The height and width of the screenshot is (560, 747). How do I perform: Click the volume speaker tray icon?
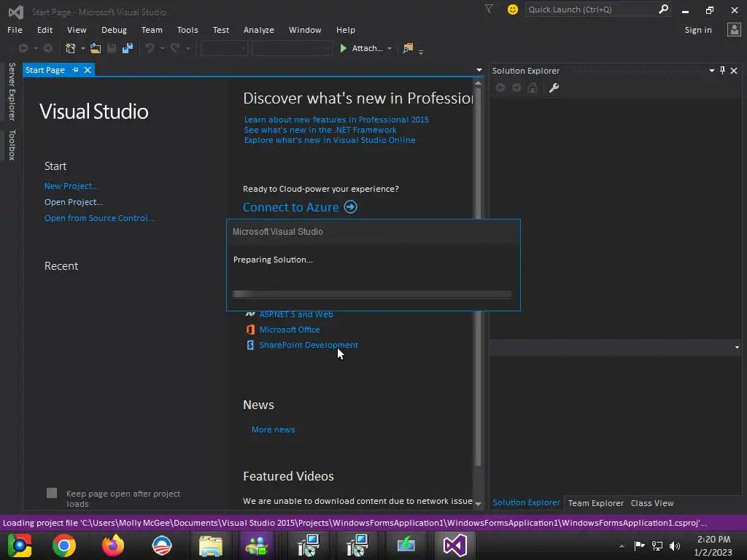[x=675, y=546]
